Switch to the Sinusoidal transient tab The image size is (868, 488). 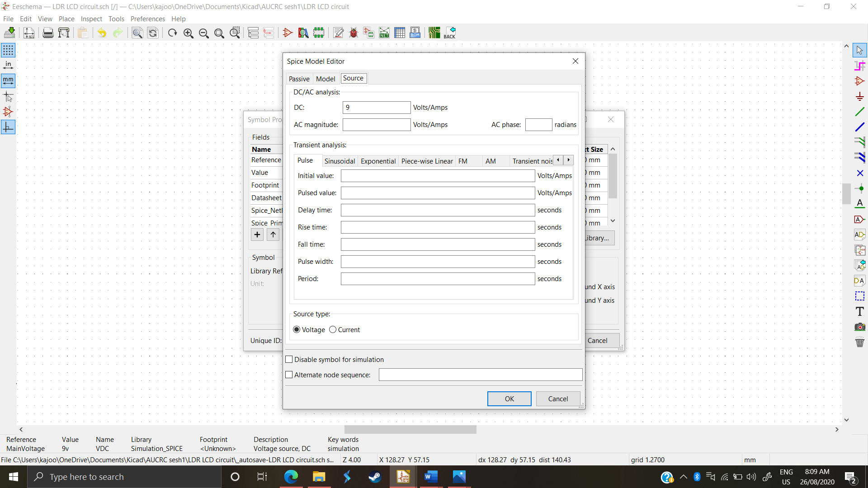click(x=340, y=161)
